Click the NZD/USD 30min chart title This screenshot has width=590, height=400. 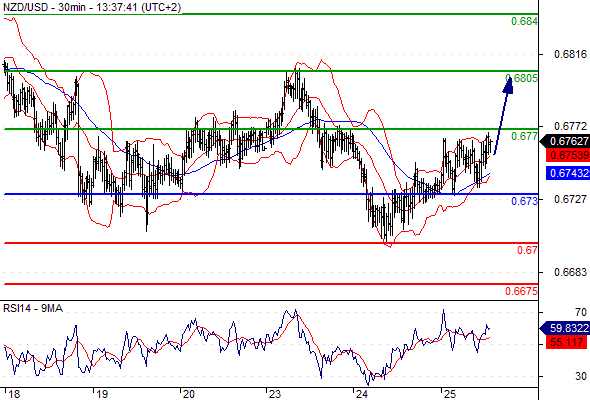pyautogui.click(x=92, y=7)
